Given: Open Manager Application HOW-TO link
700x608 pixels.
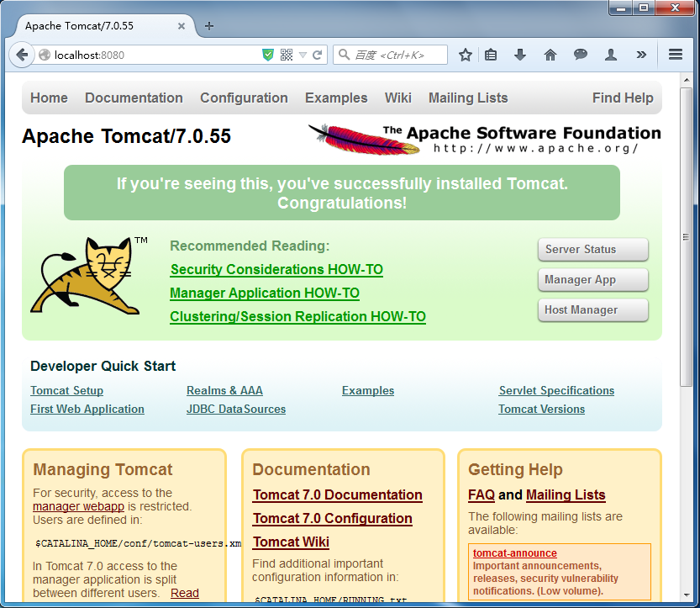Looking at the screenshot, I should coord(265,293).
